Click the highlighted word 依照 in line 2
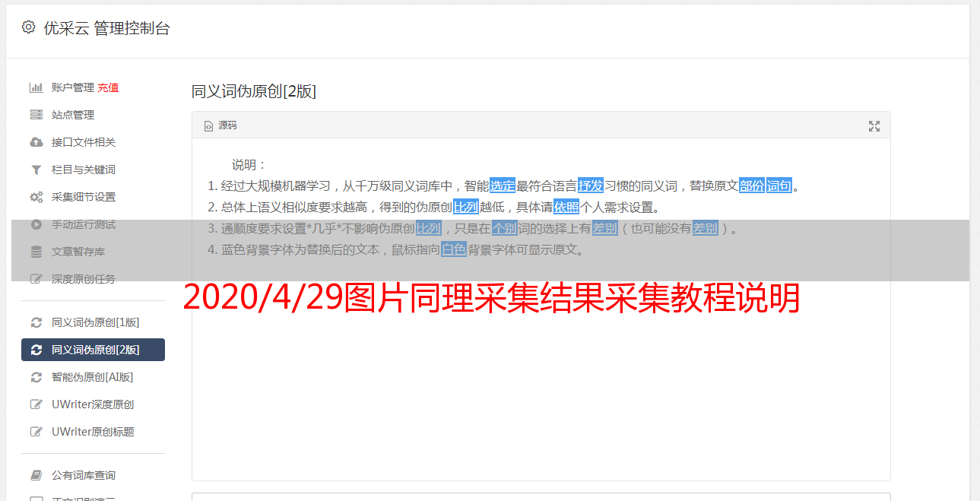The width and height of the screenshot is (980, 501). pos(566,207)
